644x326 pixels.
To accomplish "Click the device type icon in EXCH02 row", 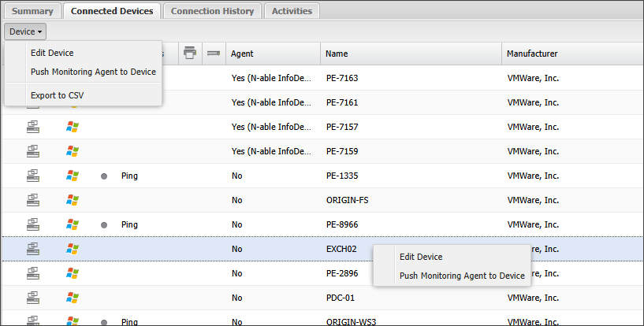I will [x=33, y=249].
